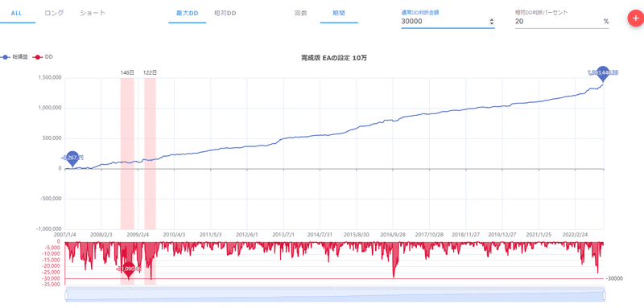This screenshot has width=644, height=308.
Task: Select the 最大DD tab
Action: coord(188,13)
